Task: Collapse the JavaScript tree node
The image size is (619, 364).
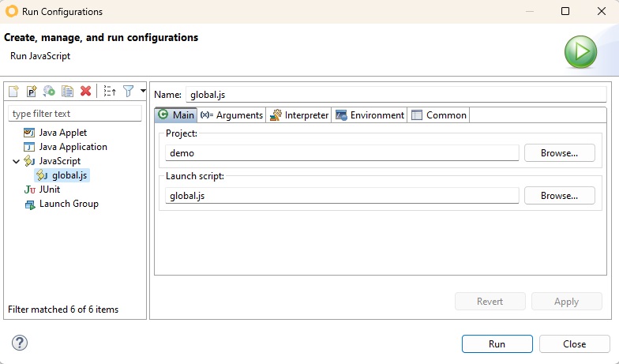Action: point(16,161)
